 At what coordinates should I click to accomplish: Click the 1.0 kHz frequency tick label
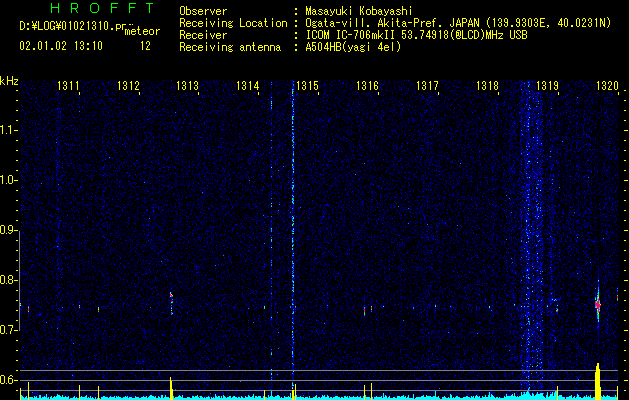point(8,180)
